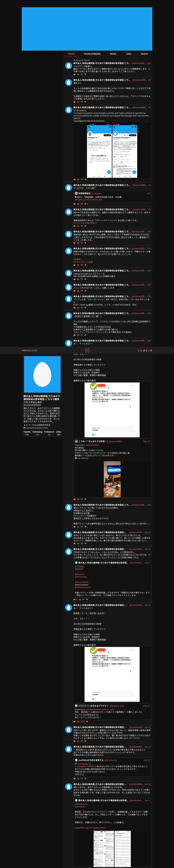Click the pin icon beside Pinned Tweet
Image resolution: width=174 pixels, height=868 pixels.
pyautogui.click(x=74, y=60)
